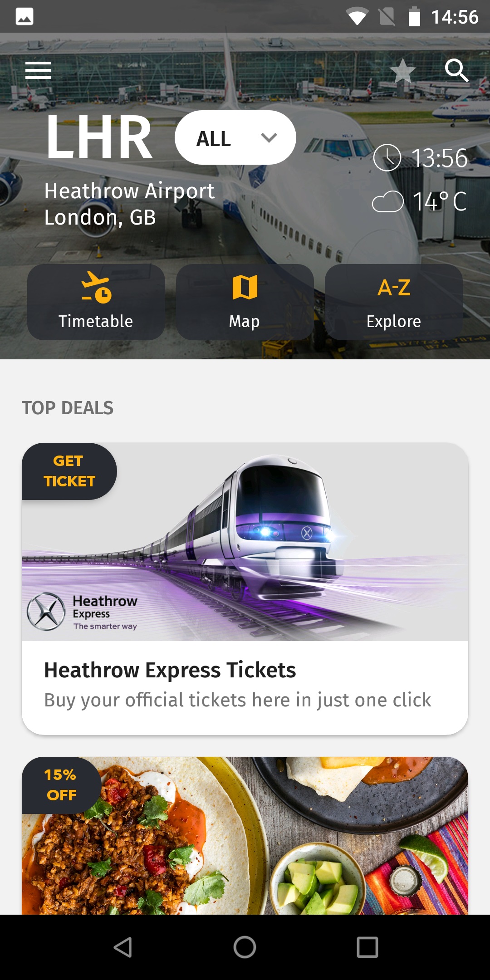Tap the folded map icon
The height and width of the screenshot is (980, 490).
(x=245, y=287)
